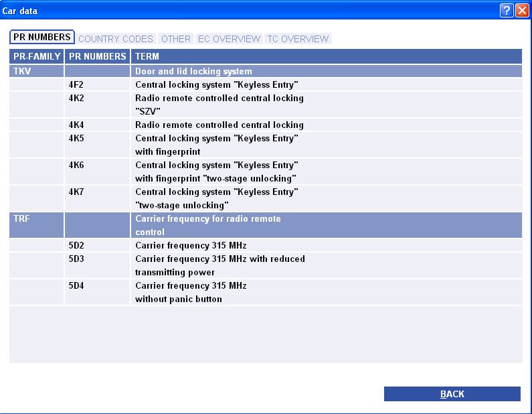Click the PR-FAMILY column header

(37, 57)
